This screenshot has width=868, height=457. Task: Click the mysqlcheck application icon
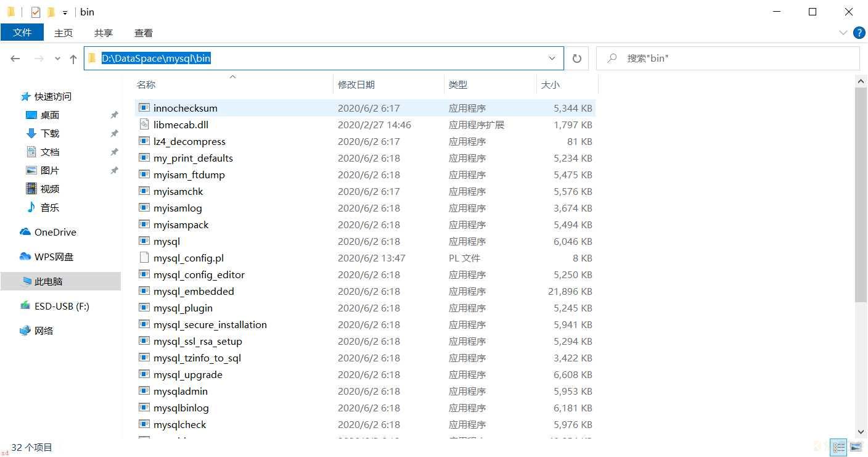tap(144, 424)
